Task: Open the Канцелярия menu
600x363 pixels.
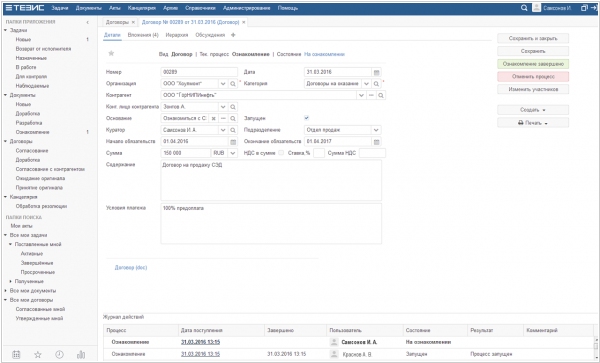Action: click(142, 8)
